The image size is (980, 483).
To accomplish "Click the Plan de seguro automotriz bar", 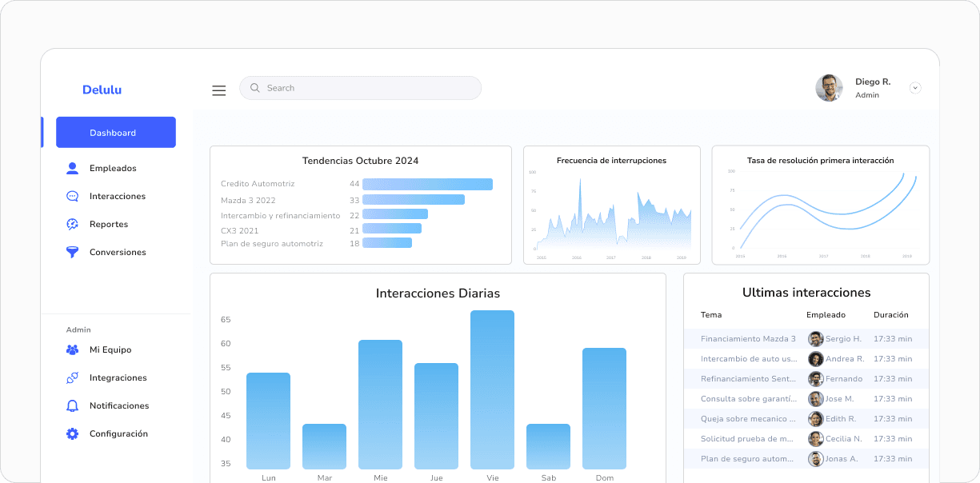I will click(x=387, y=243).
